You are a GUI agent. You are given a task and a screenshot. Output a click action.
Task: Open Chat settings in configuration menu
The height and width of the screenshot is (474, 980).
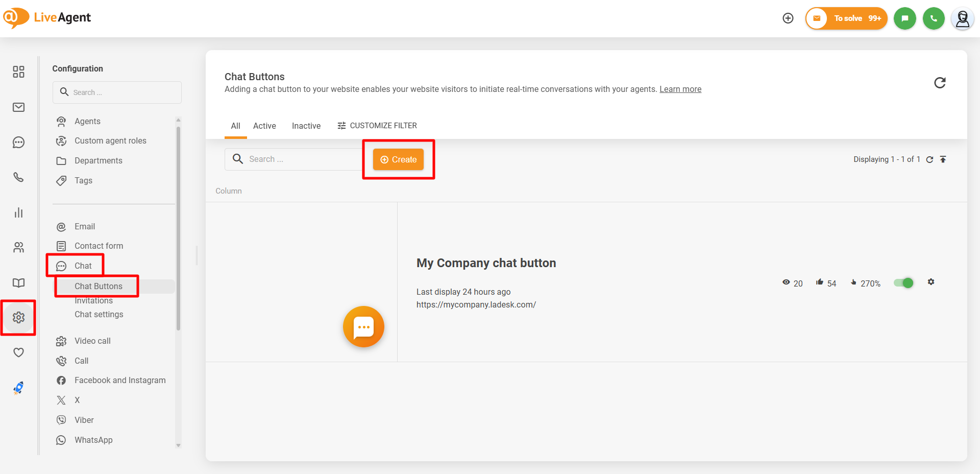[x=99, y=315]
